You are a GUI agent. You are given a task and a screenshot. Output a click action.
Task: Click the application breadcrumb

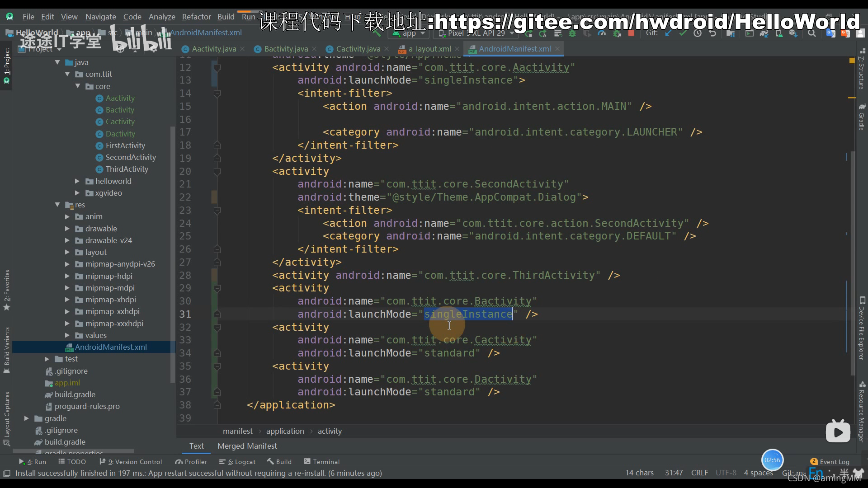click(285, 431)
